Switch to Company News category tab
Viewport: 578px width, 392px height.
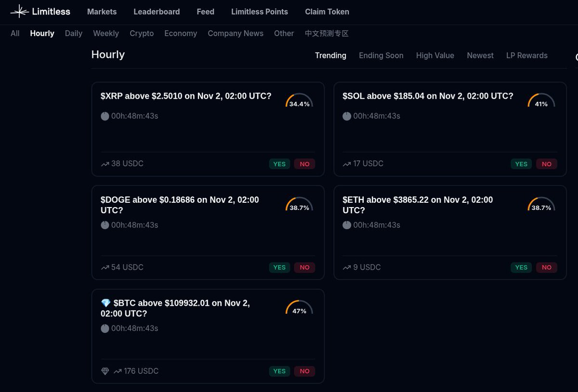tap(236, 33)
